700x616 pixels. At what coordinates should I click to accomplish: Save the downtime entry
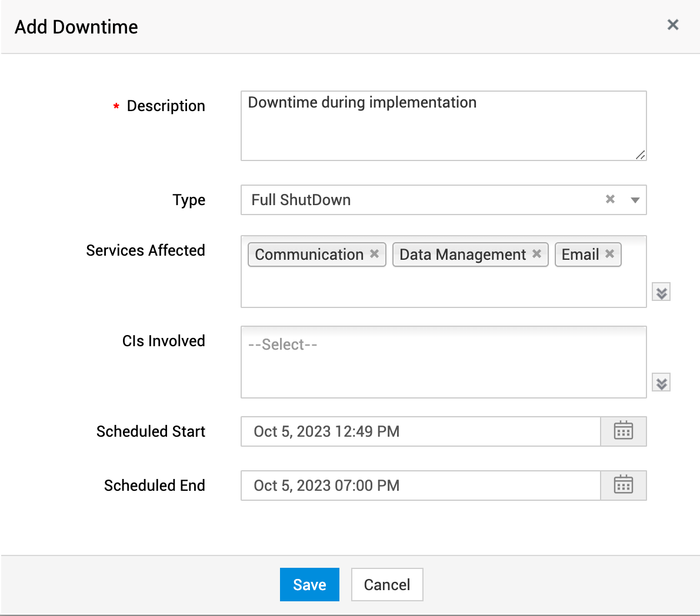pyautogui.click(x=309, y=584)
